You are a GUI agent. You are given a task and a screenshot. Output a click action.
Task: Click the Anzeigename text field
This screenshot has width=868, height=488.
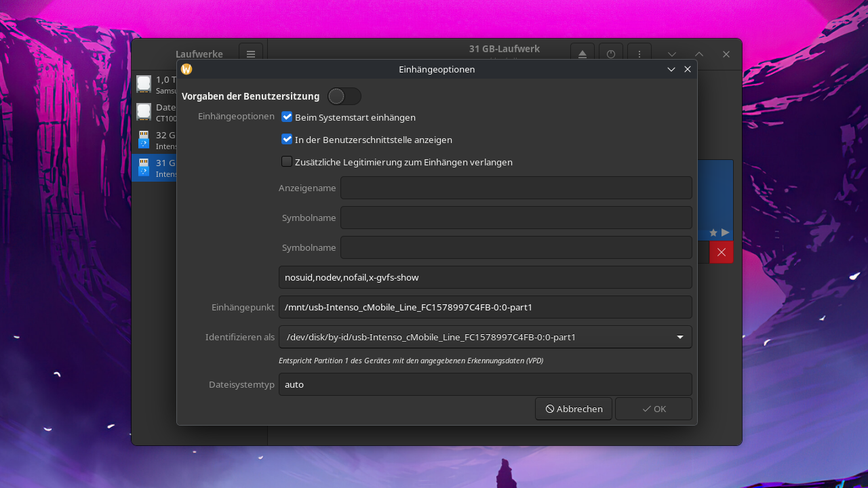coord(515,188)
